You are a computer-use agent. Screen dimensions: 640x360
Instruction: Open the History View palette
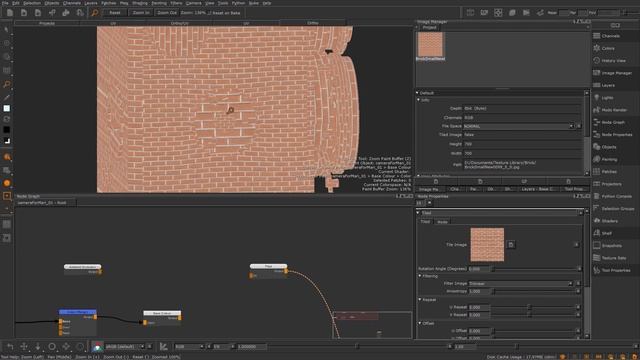613,60
